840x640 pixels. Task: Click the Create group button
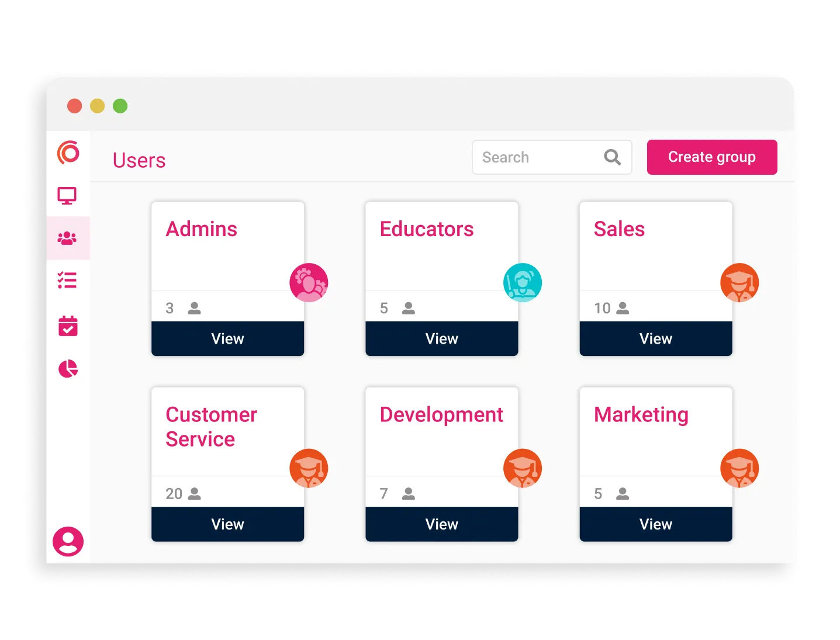(x=711, y=157)
